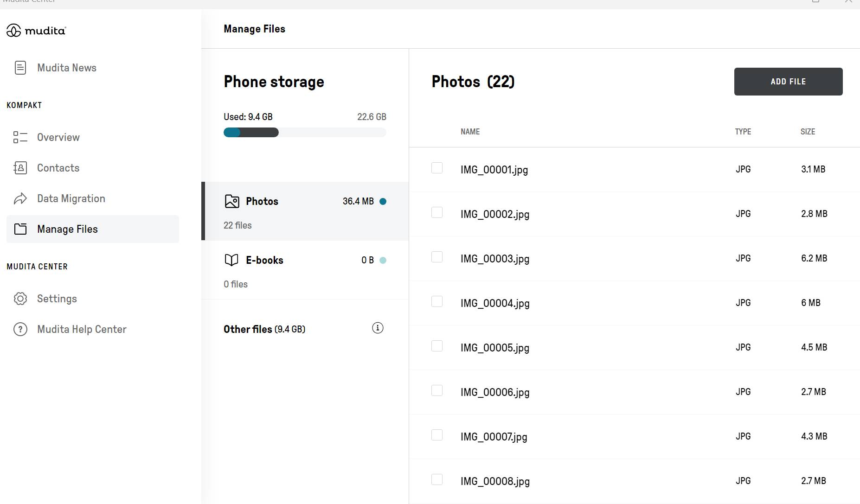
Task: Tick the IMG_00004.jpg checkbox
Action: [437, 301]
